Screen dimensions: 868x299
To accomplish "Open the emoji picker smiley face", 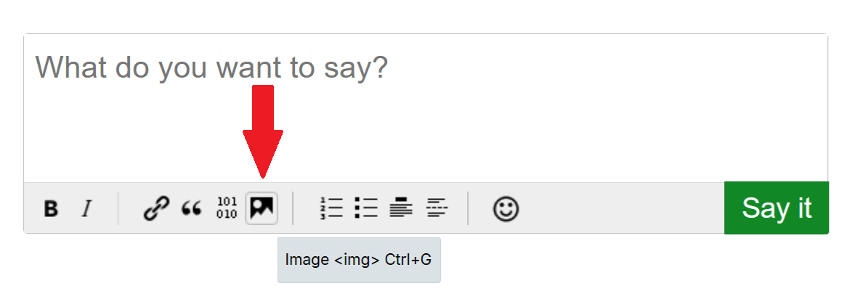I will point(506,209).
